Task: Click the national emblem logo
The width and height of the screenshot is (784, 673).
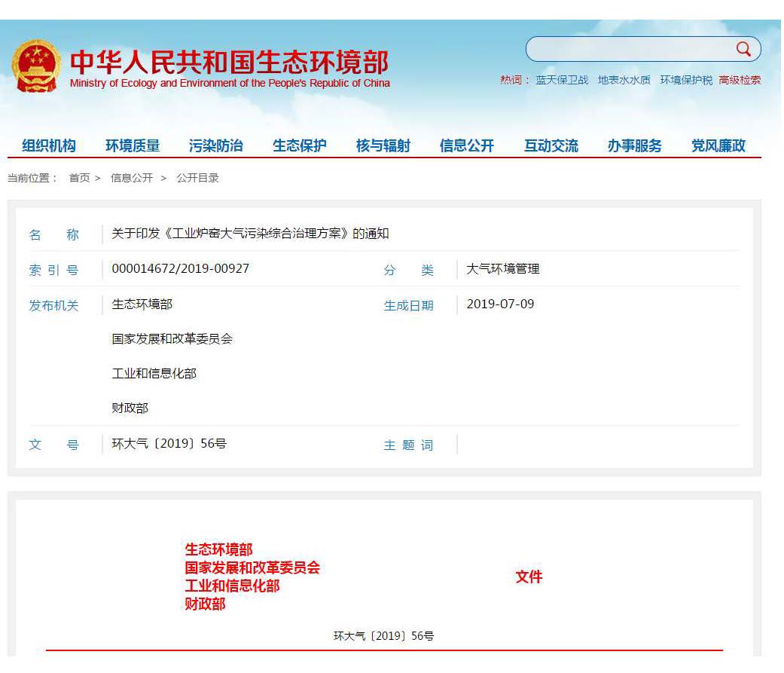Action: 36,66
